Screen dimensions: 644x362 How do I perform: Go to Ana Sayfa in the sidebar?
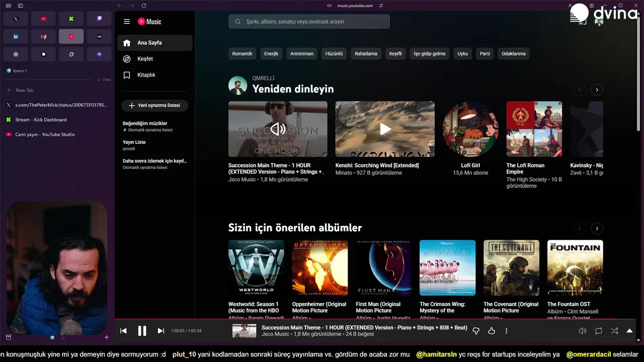(x=155, y=43)
